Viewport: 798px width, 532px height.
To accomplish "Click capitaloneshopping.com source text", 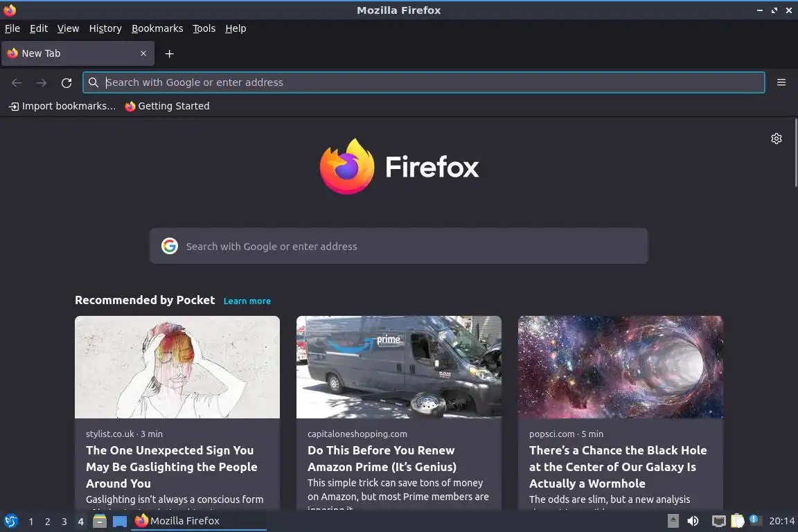I will 357,434.
